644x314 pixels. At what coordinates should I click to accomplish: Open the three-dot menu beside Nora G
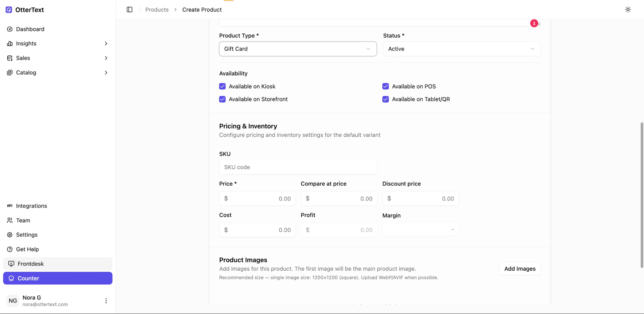point(106,301)
